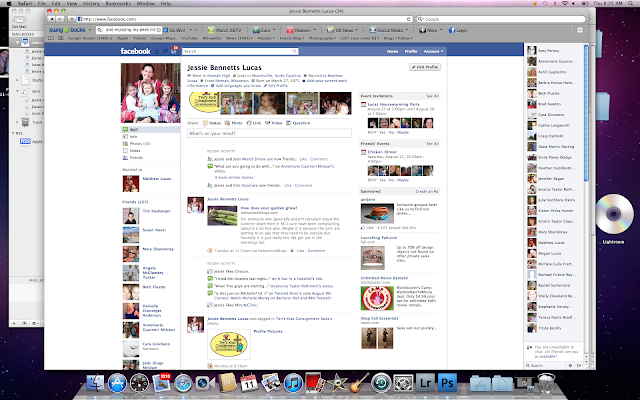Click See All for Event Invitations
The height and width of the screenshot is (400, 640).
point(433,96)
